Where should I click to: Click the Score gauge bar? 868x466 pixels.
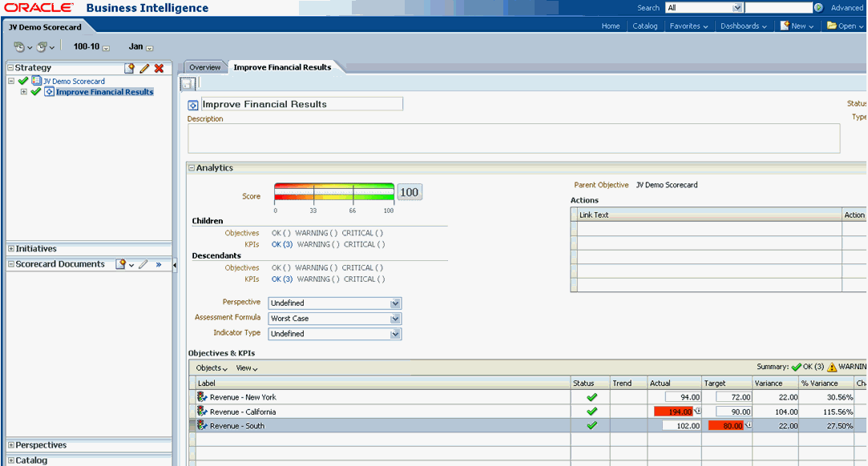[333, 192]
